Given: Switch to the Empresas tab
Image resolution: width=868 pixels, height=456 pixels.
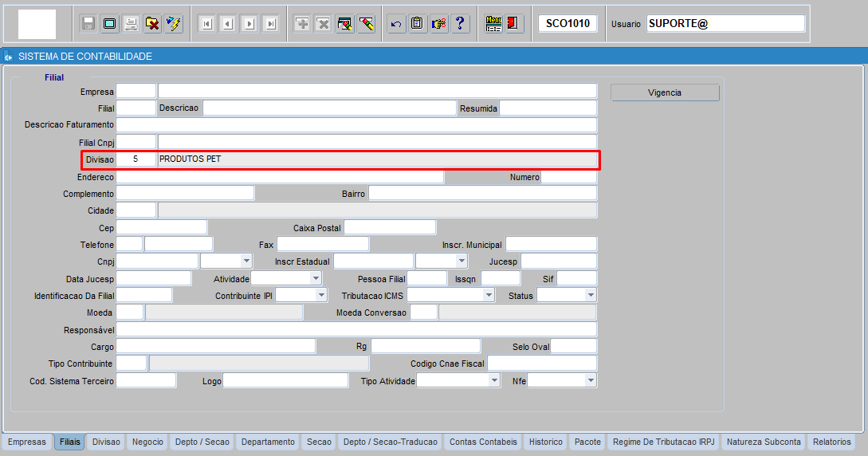Looking at the screenshot, I should 27,442.
